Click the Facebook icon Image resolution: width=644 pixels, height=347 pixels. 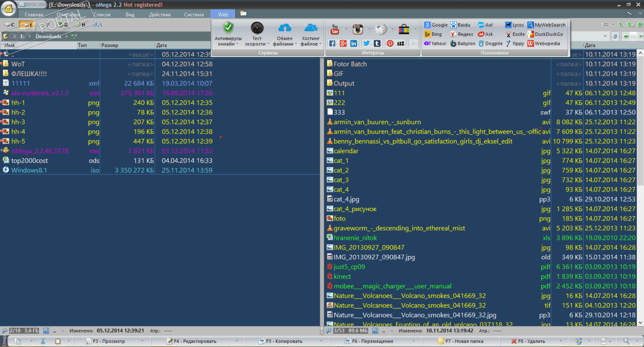coord(332,44)
